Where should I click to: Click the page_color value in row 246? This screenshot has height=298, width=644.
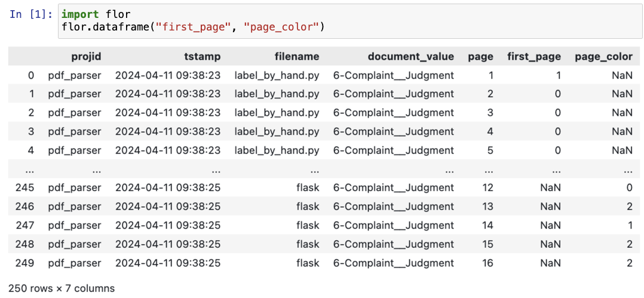tap(628, 207)
